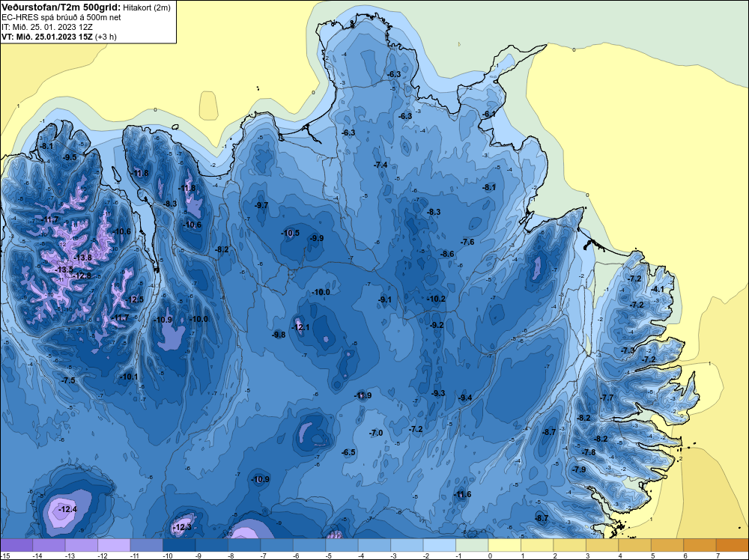Click the -9.5 temperature value

(x=69, y=157)
